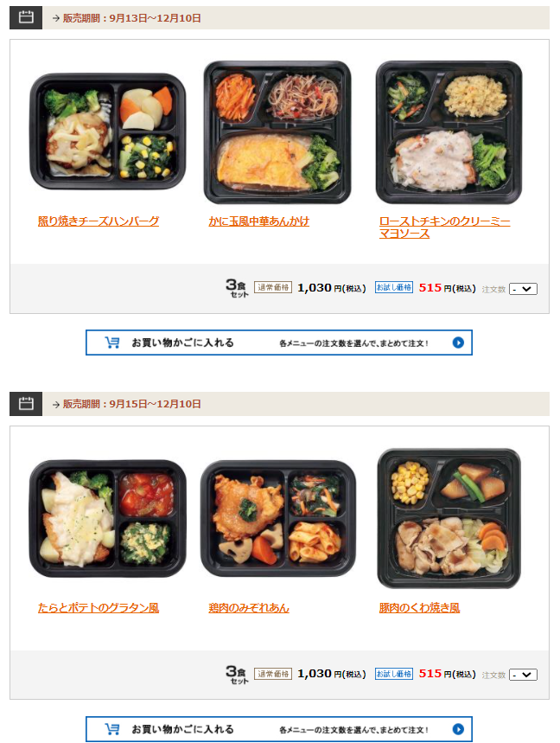Screen dimensions: 560x743
Task: Click the calendar icon beside 9月15日 sales period
Action: tap(26, 404)
